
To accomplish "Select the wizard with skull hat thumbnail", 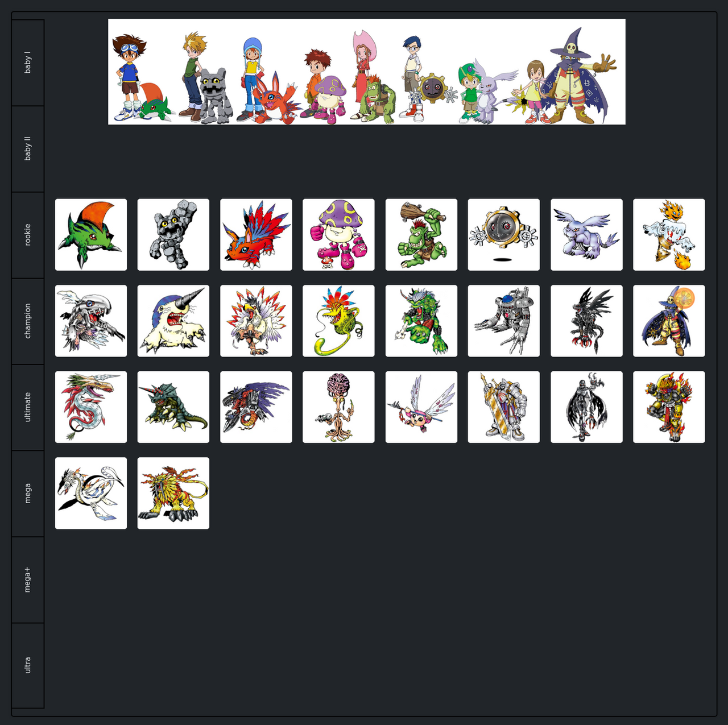I will point(669,321).
